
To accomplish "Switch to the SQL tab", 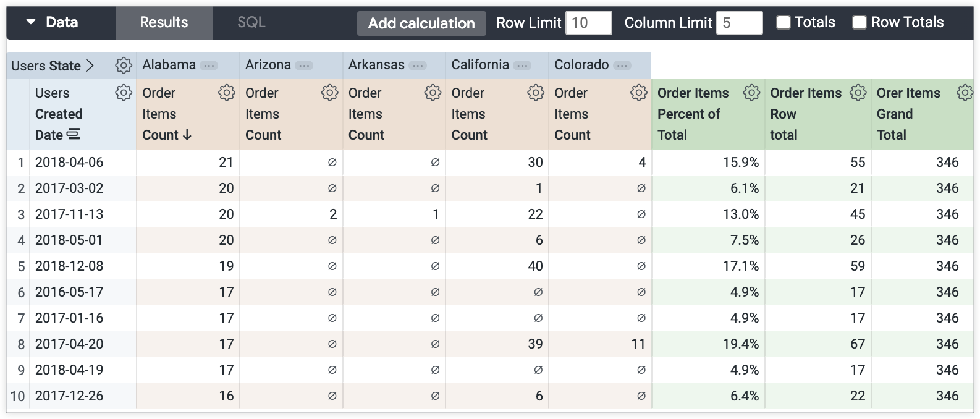I will (251, 23).
